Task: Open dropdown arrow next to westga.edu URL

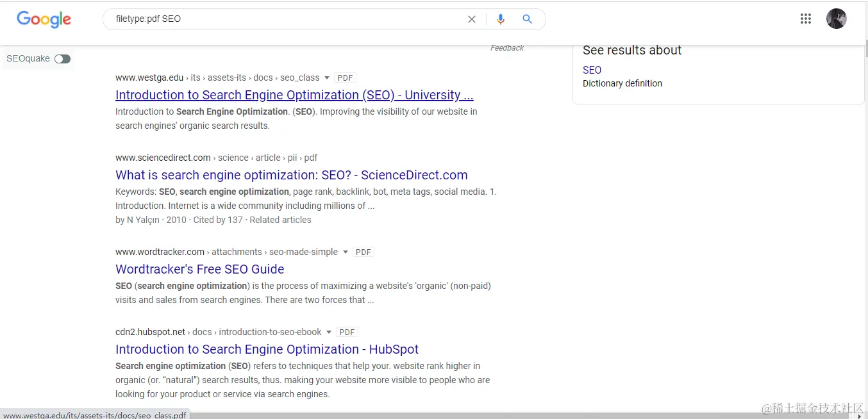Action: (x=327, y=78)
